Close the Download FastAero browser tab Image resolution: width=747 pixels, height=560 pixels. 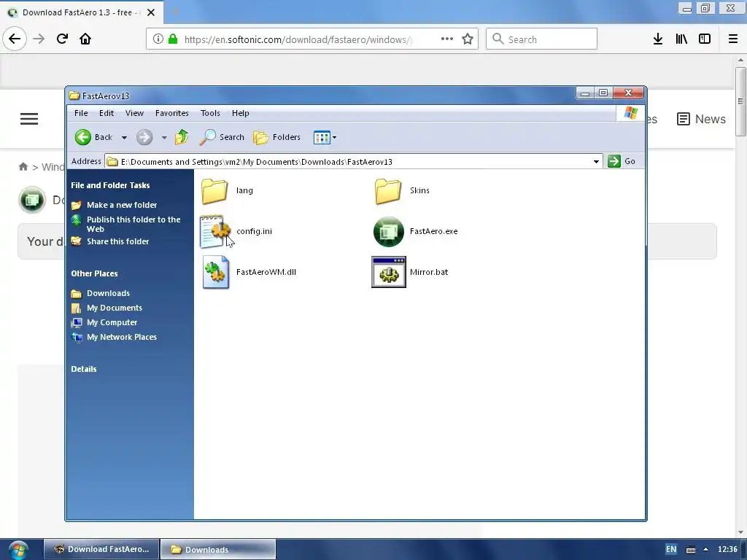151,12
